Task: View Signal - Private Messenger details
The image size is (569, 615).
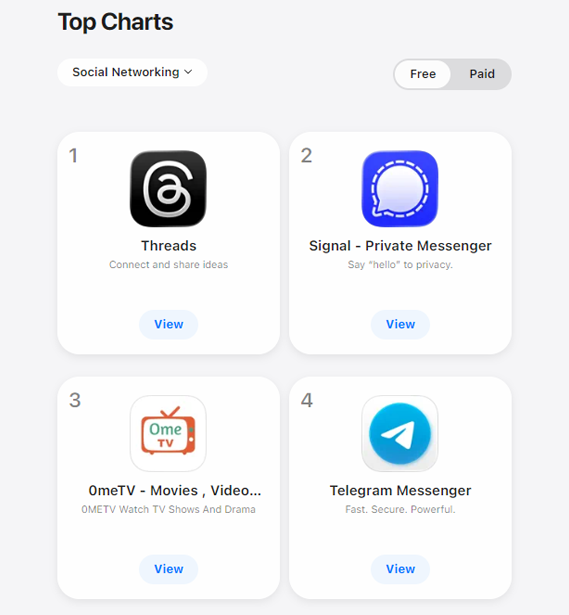Action: tap(400, 324)
